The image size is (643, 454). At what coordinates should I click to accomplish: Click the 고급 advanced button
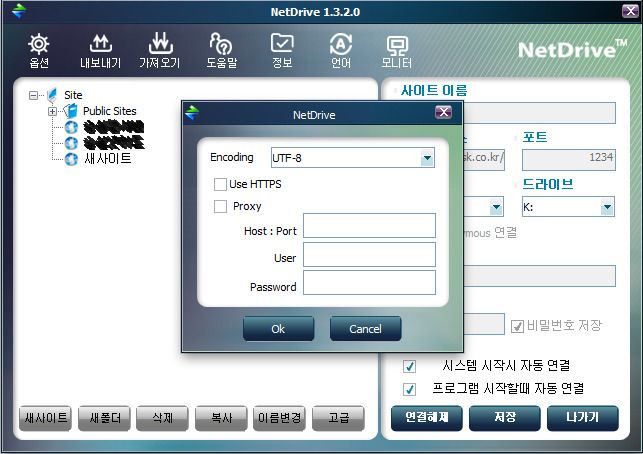[x=338, y=418]
